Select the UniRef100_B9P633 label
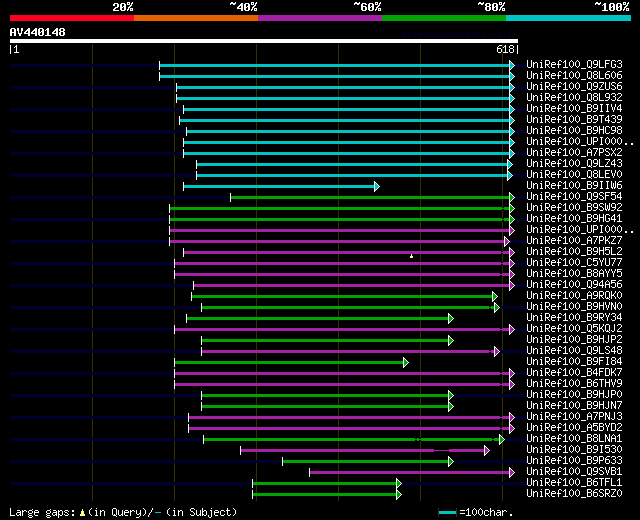640x520 pixels. coord(574,461)
